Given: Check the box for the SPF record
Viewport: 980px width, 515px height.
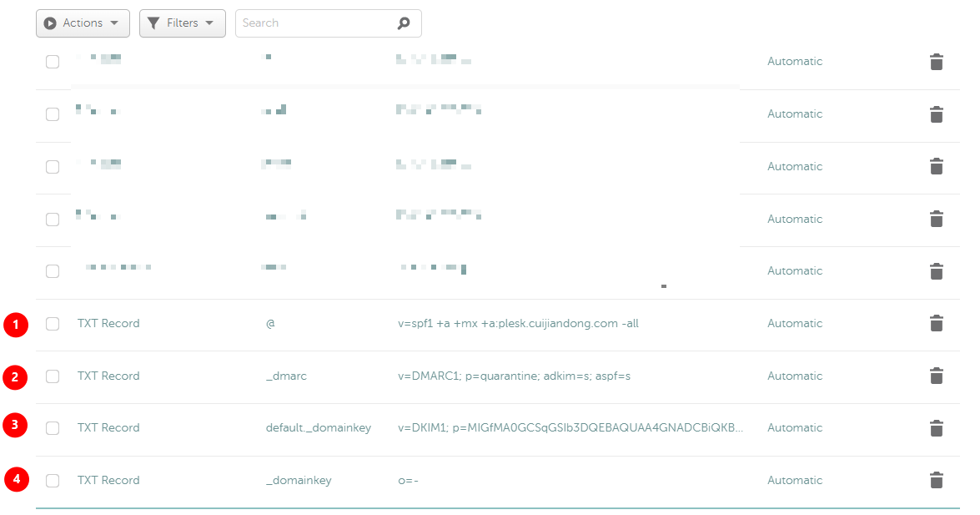Looking at the screenshot, I should [x=53, y=324].
